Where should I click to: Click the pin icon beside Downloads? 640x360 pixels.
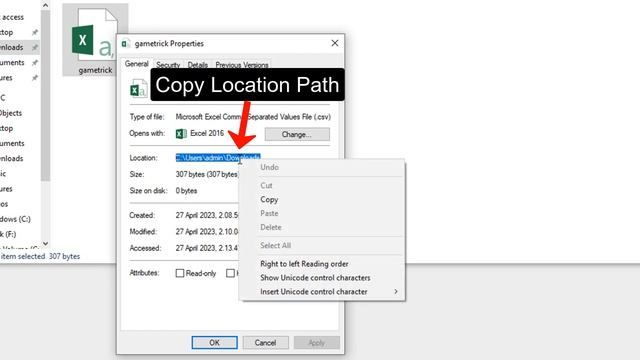(35, 47)
